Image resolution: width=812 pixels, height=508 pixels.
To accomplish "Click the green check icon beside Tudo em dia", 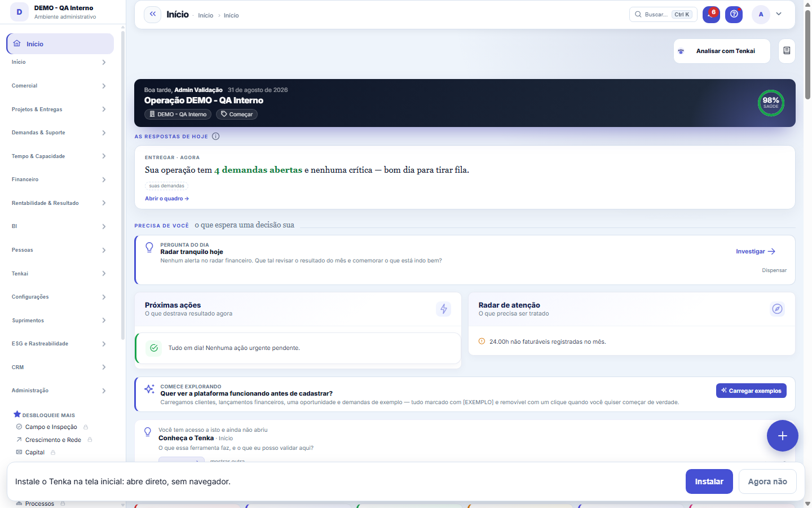I will pos(154,348).
